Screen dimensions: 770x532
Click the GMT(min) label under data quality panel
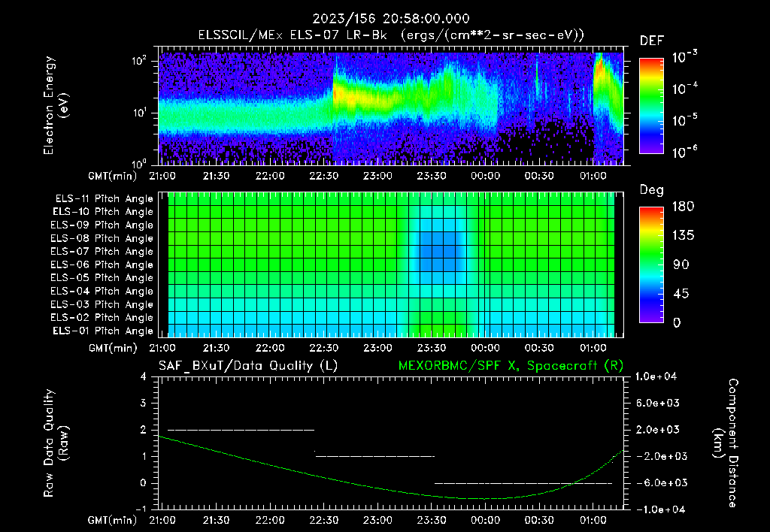point(112,520)
